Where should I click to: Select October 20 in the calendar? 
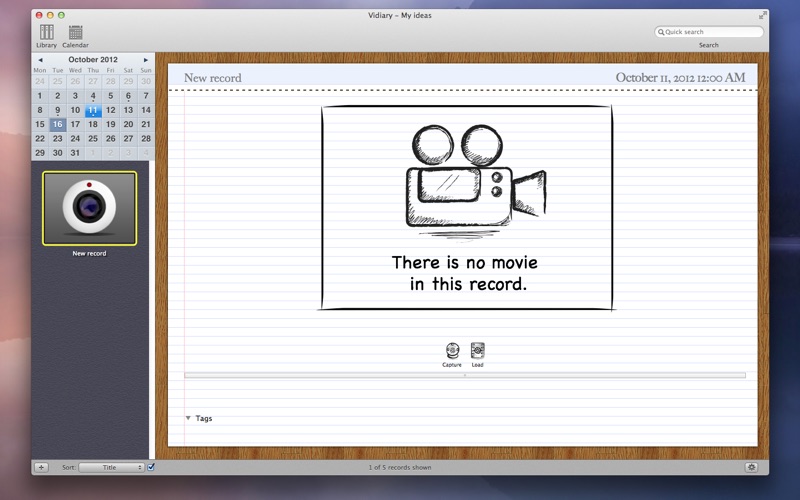(x=128, y=124)
